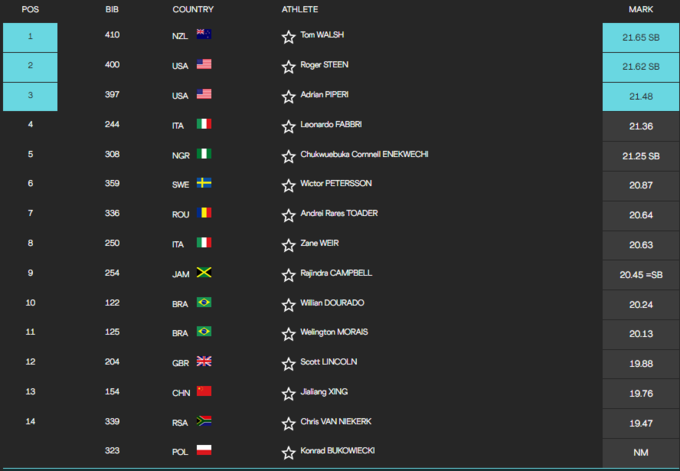Click the COUNTRY column header
The image size is (680, 471).
193,9
